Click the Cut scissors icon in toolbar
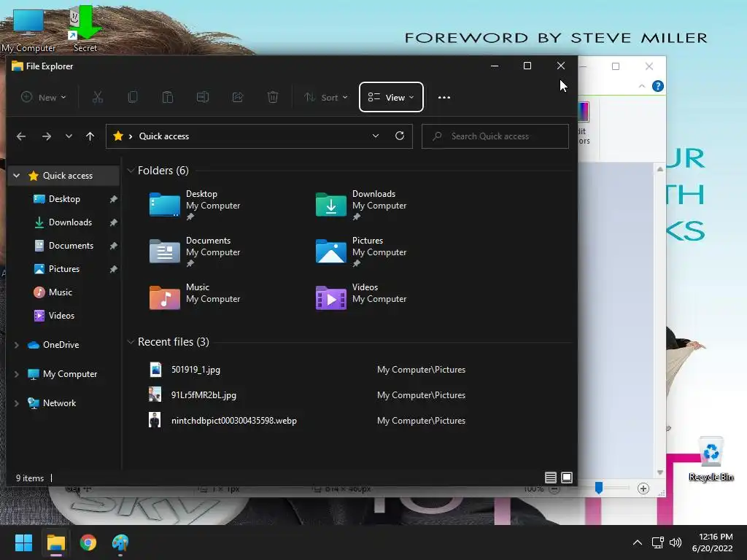The width and height of the screenshot is (747, 560). (x=98, y=97)
